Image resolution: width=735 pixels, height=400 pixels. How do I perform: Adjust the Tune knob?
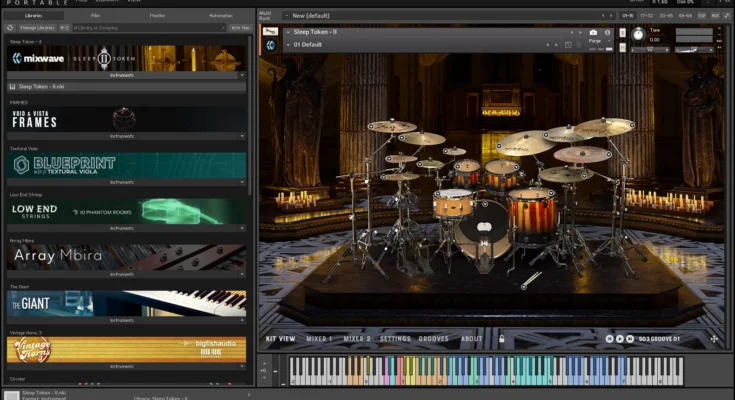[x=638, y=35]
